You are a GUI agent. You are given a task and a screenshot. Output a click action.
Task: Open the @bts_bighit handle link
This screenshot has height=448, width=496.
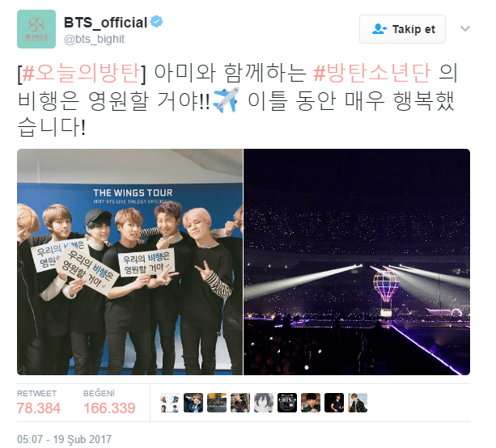tap(95, 39)
